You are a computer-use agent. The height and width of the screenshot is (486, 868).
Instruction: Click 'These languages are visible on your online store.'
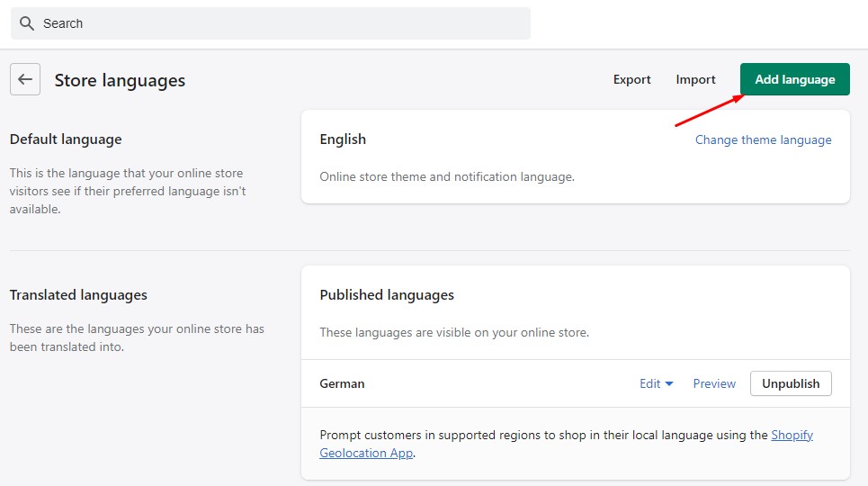click(454, 332)
